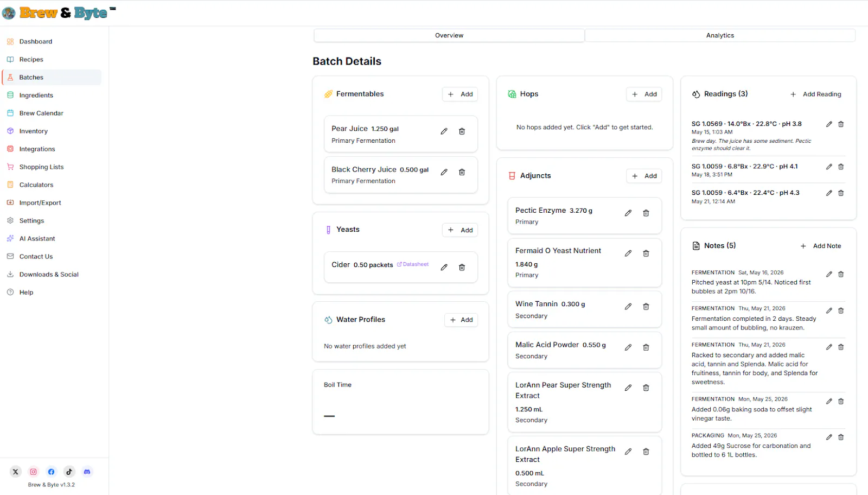Switch to the Analytics tab
This screenshot has height=495, width=868.
tap(720, 35)
